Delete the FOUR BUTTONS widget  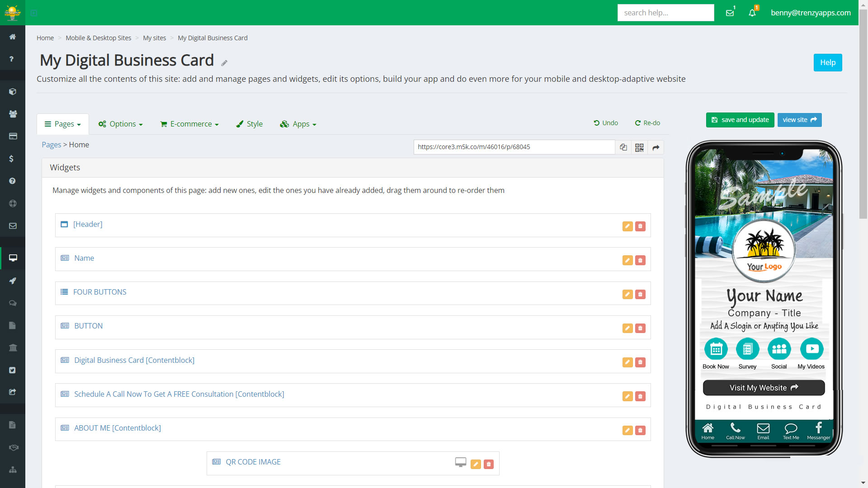(x=640, y=294)
